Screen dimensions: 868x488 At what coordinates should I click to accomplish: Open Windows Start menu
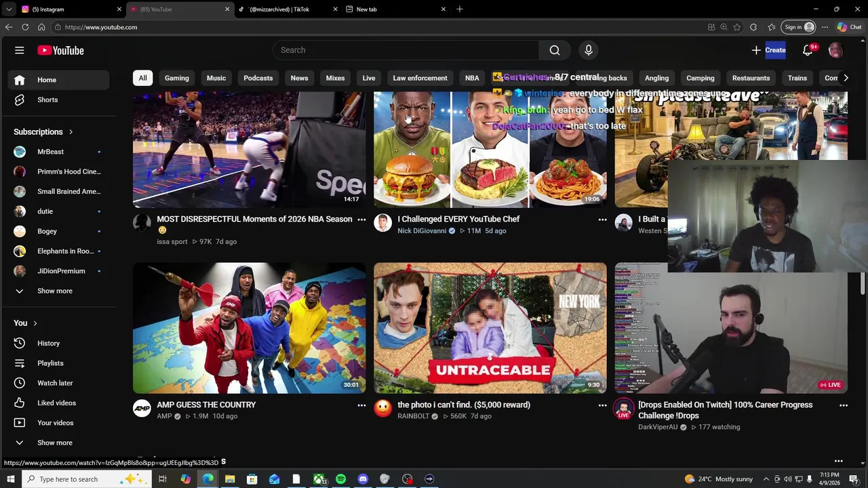(x=10, y=479)
